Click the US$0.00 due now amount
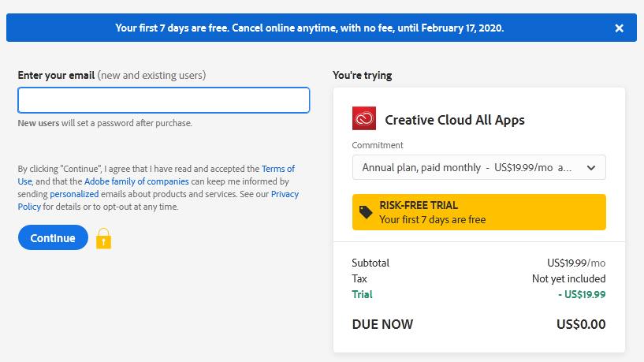Image resolution: width=644 pixels, height=362 pixels. (x=581, y=324)
